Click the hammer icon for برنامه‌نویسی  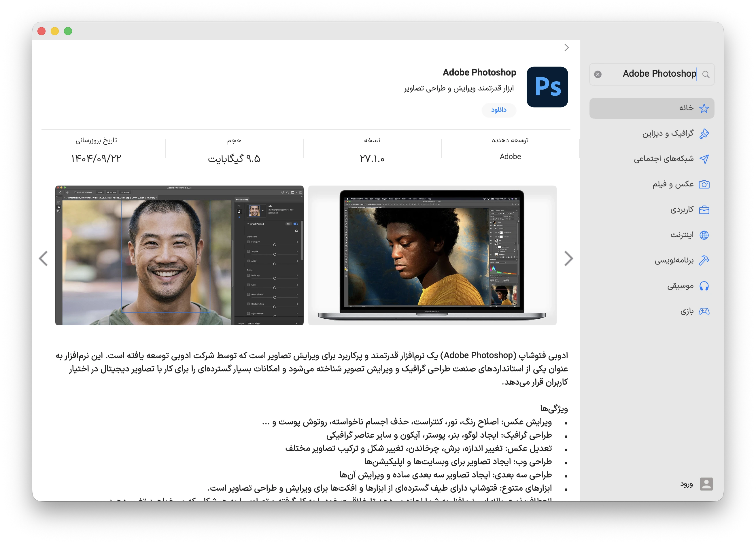[704, 260]
